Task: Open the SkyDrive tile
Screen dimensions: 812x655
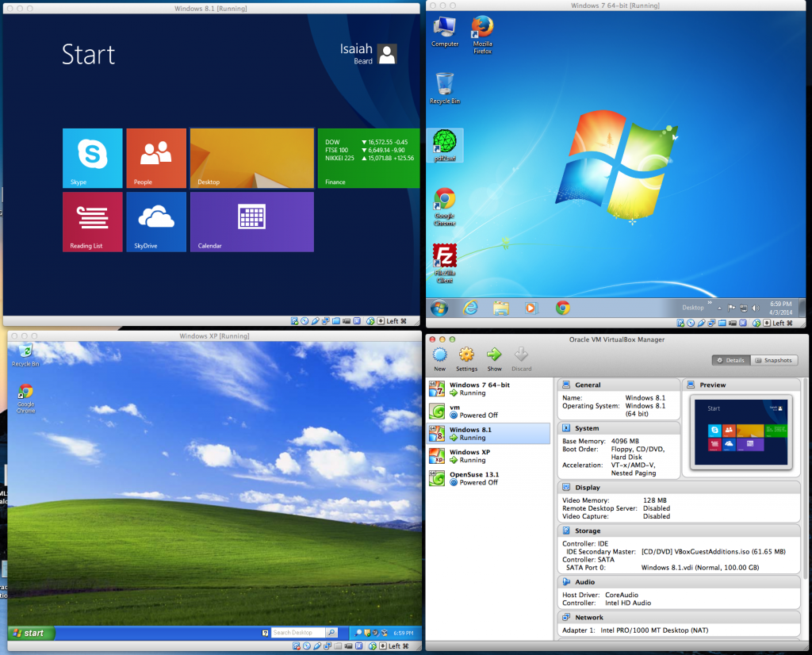Action: tap(156, 221)
